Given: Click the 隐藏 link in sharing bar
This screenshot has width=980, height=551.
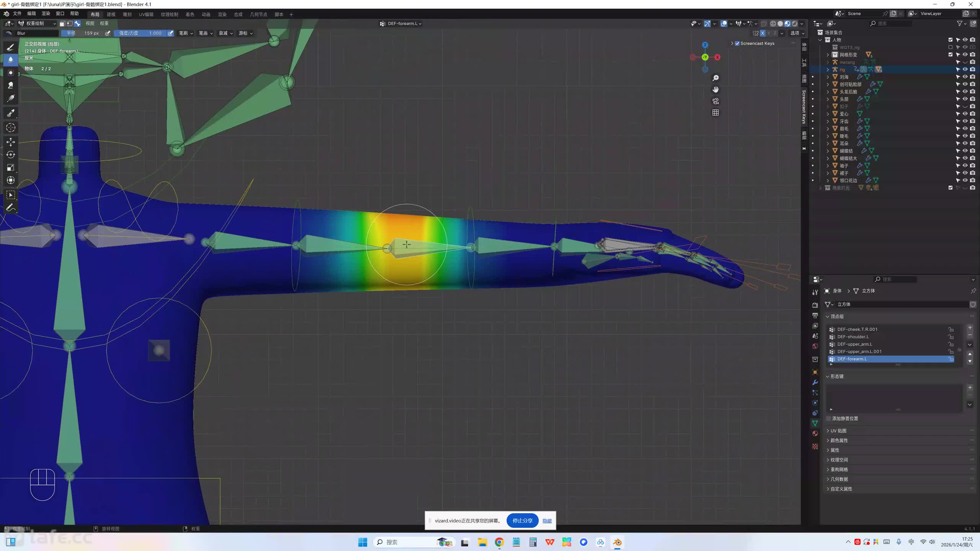Looking at the screenshot, I should (x=547, y=521).
